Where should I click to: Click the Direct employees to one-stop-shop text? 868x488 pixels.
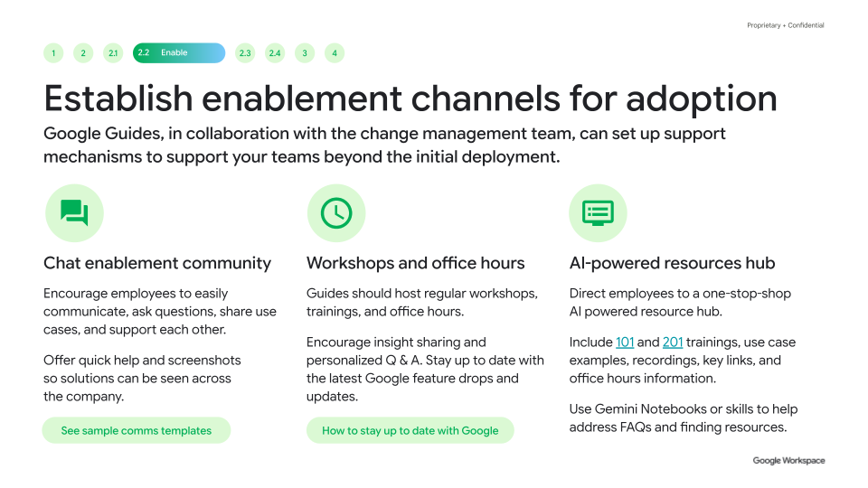(x=680, y=303)
